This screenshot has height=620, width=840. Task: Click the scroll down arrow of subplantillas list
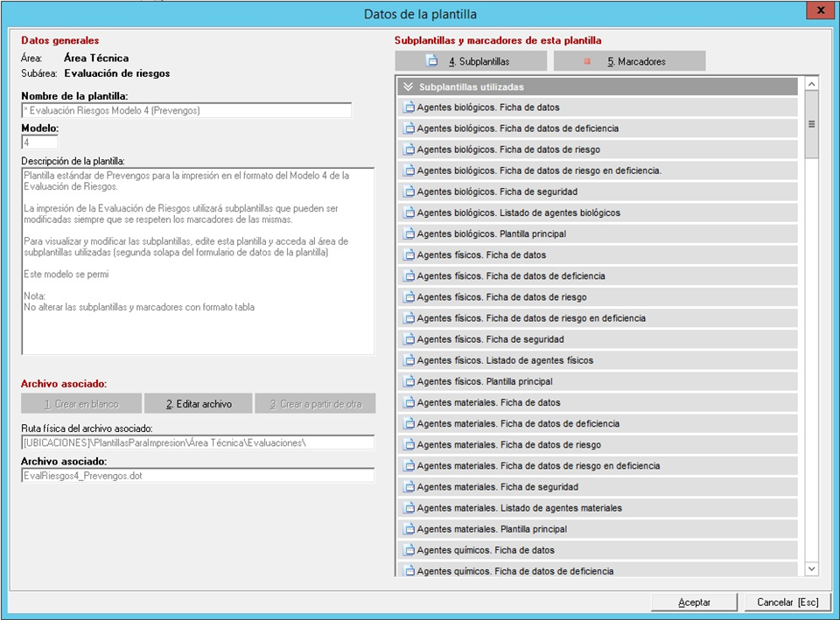[x=811, y=568]
